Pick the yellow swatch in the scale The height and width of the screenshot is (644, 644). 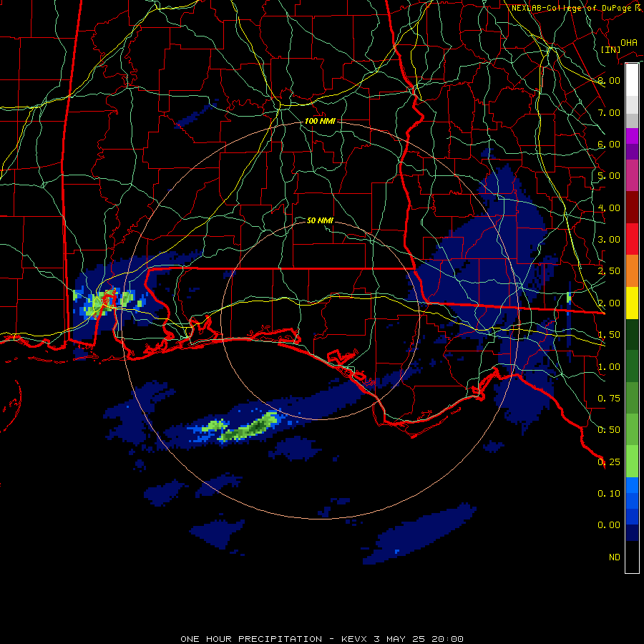[632, 303]
